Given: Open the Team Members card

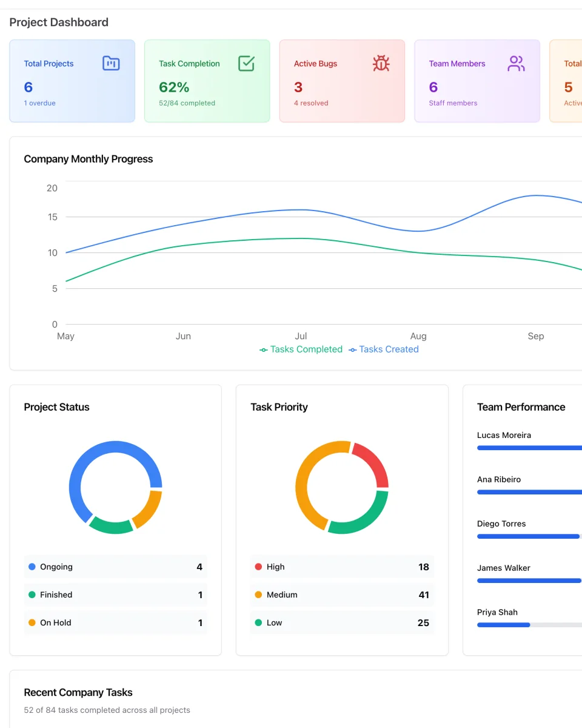Looking at the screenshot, I should [x=477, y=81].
